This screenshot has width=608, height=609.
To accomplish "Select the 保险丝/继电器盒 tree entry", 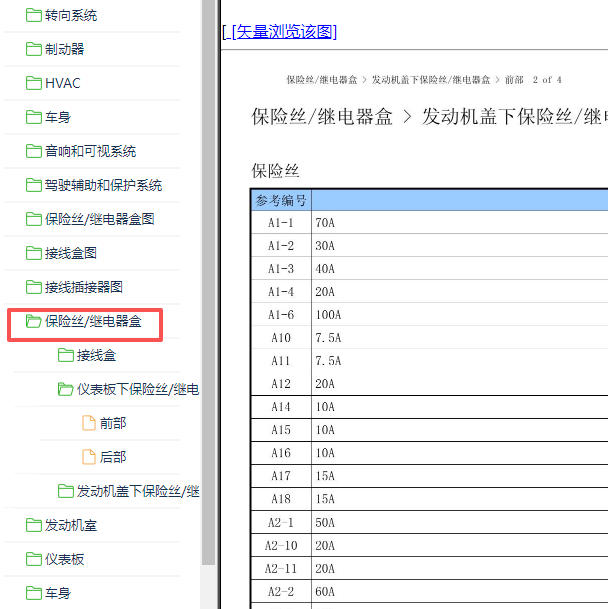I will click(93, 321).
